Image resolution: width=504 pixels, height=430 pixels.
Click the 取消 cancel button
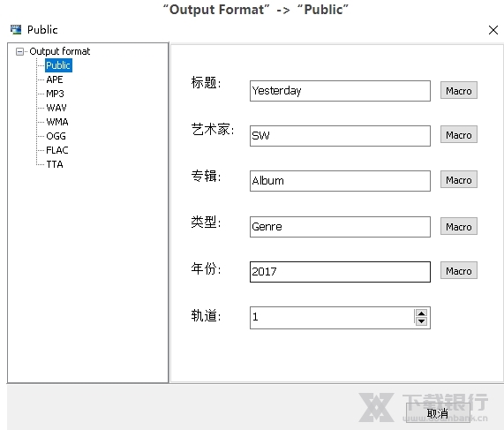click(438, 413)
